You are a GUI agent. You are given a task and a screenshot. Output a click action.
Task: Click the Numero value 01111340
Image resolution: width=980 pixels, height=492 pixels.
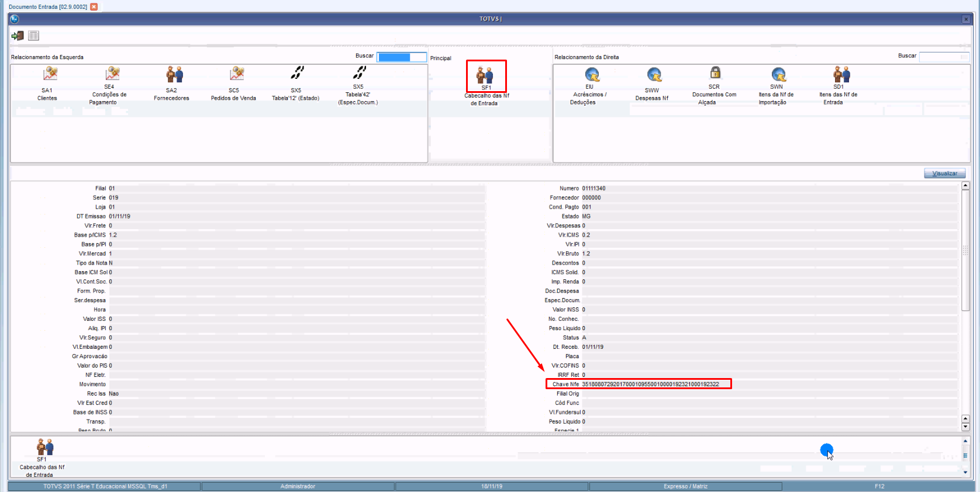[593, 188]
